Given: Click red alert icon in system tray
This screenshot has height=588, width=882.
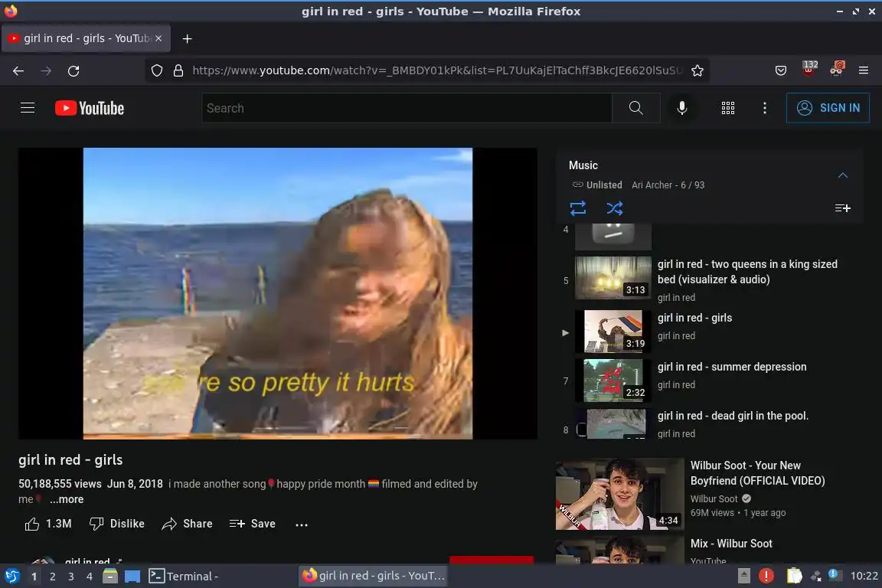Looking at the screenshot, I should (766, 576).
